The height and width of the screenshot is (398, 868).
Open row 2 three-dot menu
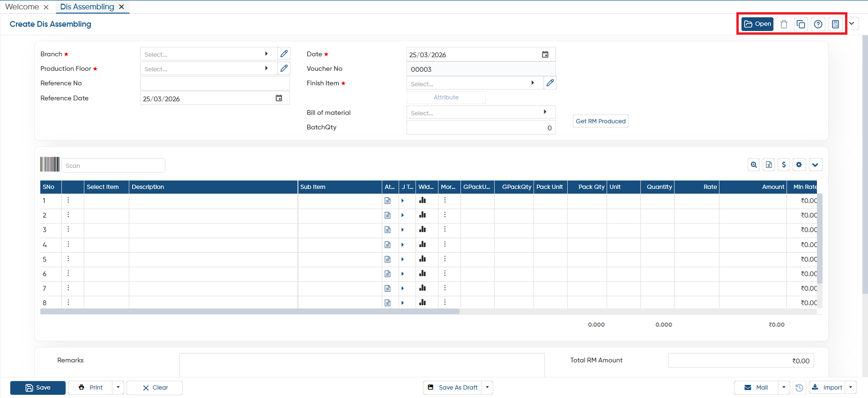68,215
